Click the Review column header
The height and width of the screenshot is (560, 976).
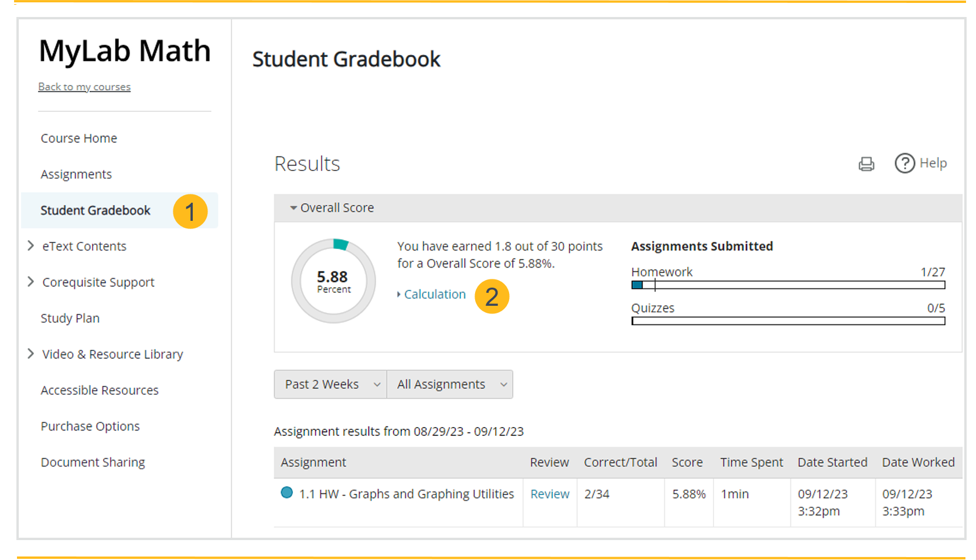tap(550, 462)
